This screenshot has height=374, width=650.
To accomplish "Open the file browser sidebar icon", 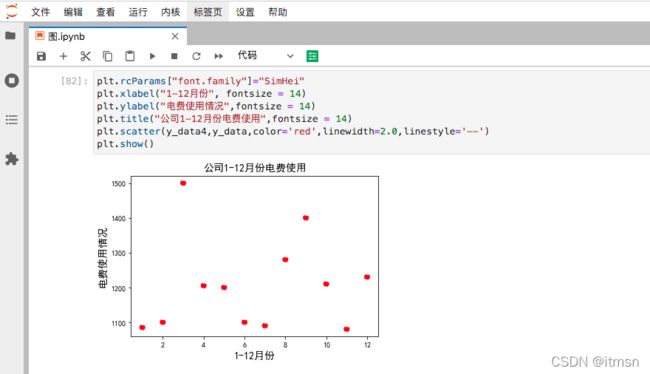I will pyautogui.click(x=11, y=36).
